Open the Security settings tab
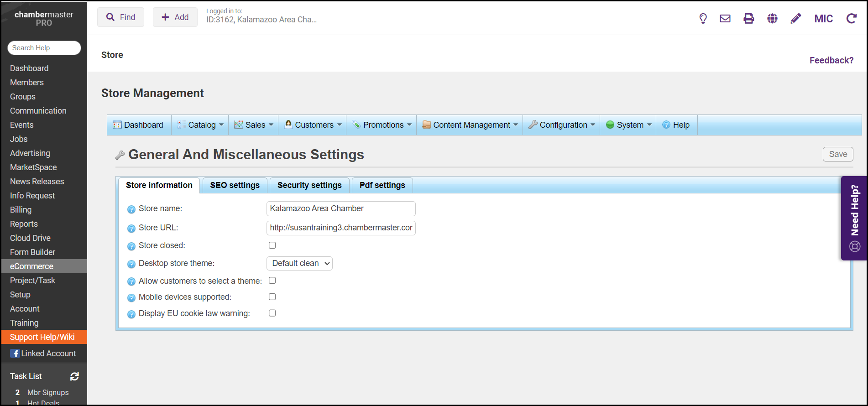This screenshot has width=868, height=406. point(309,185)
